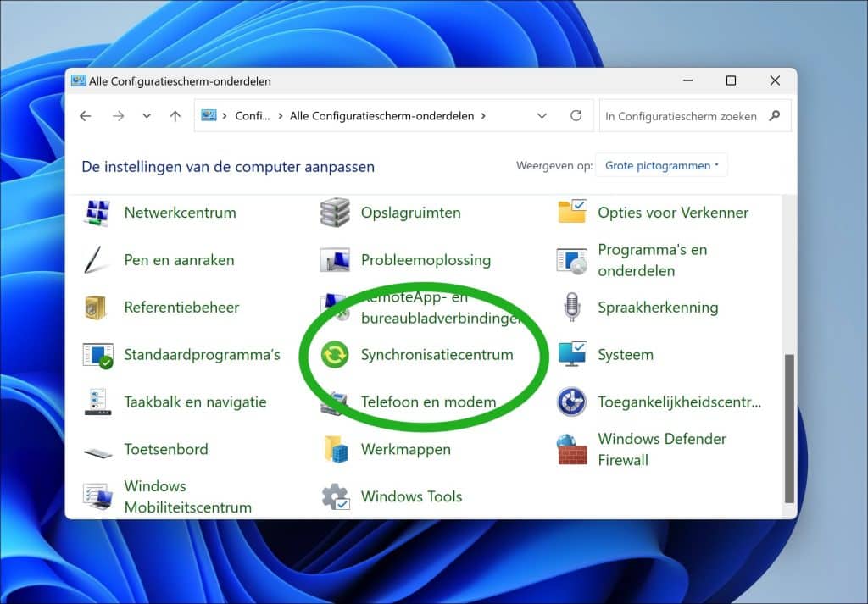Image resolution: width=868 pixels, height=604 pixels.
Task: Open the Telefoon en modem link
Action: tap(428, 402)
